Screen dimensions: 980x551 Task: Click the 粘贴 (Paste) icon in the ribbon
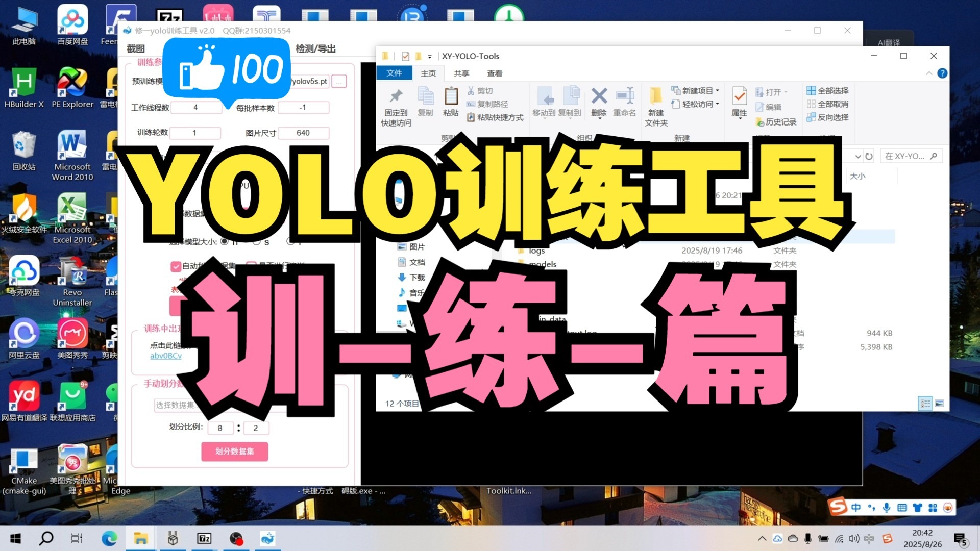pyautogui.click(x=451, y=96)
